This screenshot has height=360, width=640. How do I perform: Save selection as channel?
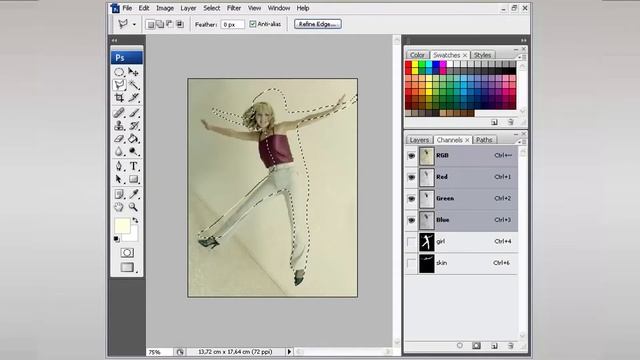(x=476, y=346)
